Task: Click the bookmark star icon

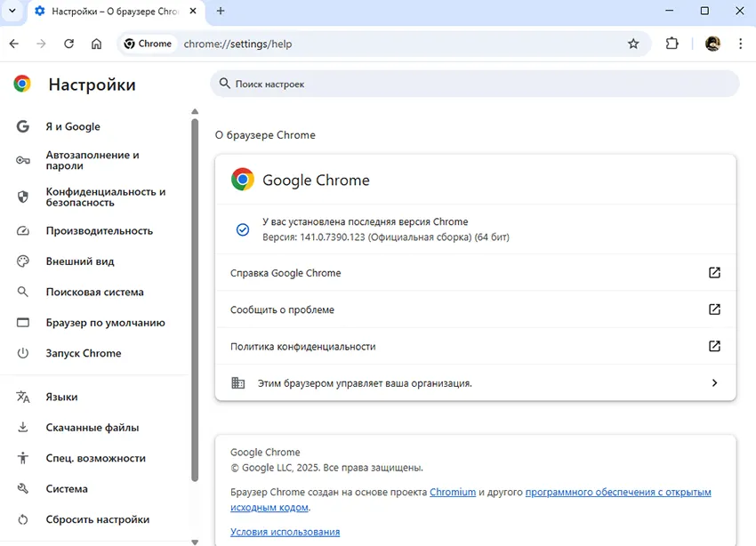Action: point(633,43)
